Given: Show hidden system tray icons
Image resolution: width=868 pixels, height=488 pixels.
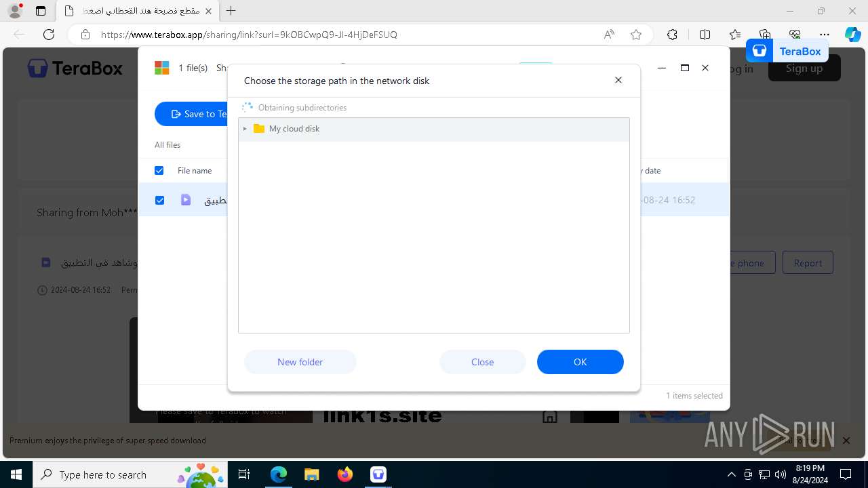Looking at the screenshot, I should tap(731, 474).
